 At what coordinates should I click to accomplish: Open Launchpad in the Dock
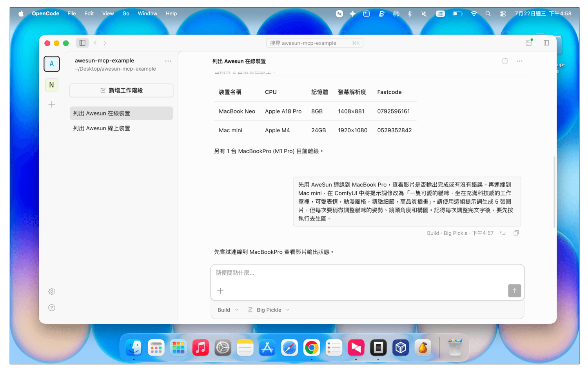[178, 348]
